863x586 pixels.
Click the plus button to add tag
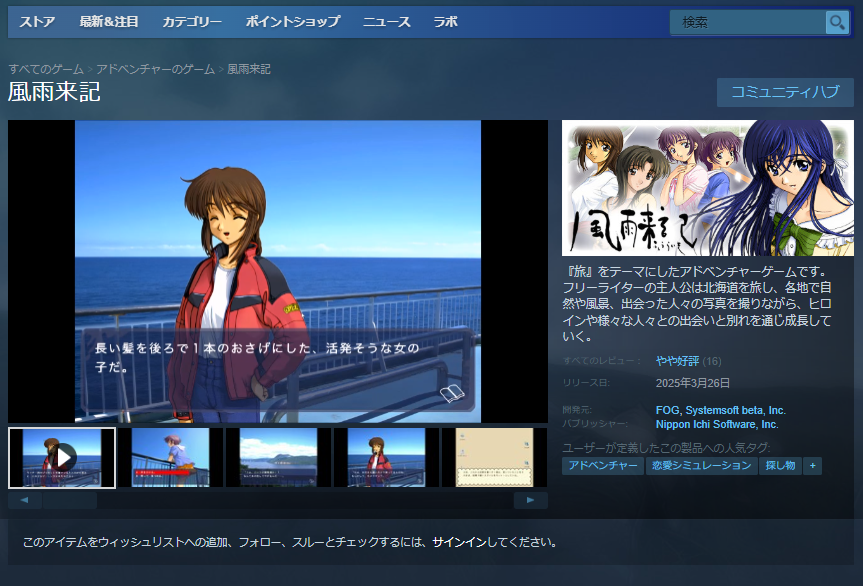[812, 466]
